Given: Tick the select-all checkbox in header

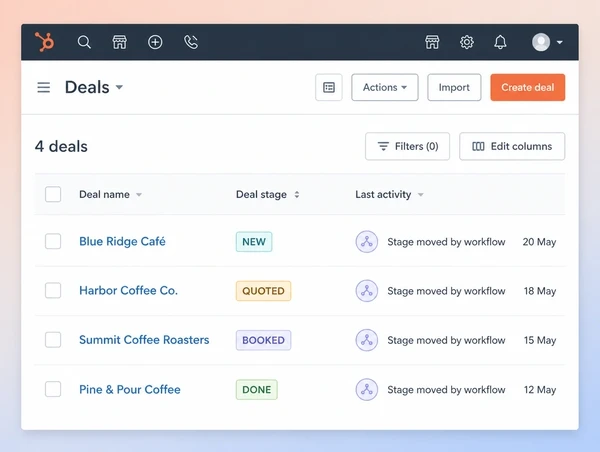Looking at the screenshot, I should (53, 194).
